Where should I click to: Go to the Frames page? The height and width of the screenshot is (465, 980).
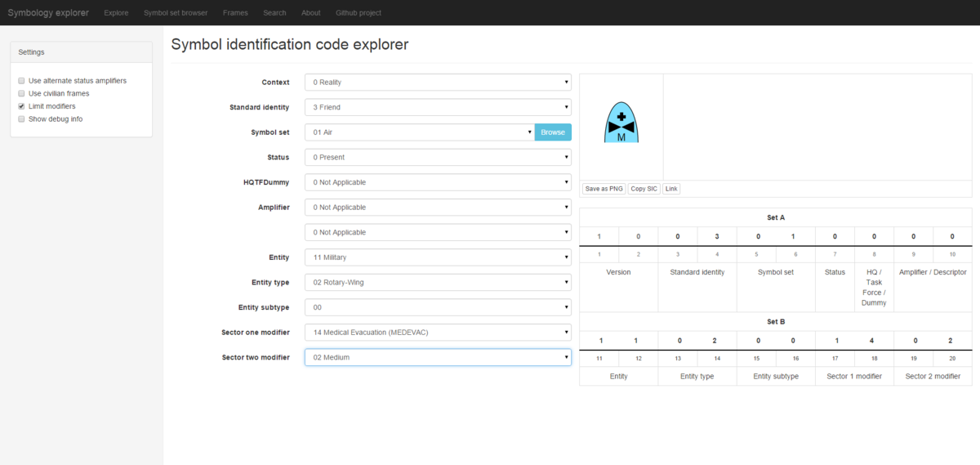[235, 13]
